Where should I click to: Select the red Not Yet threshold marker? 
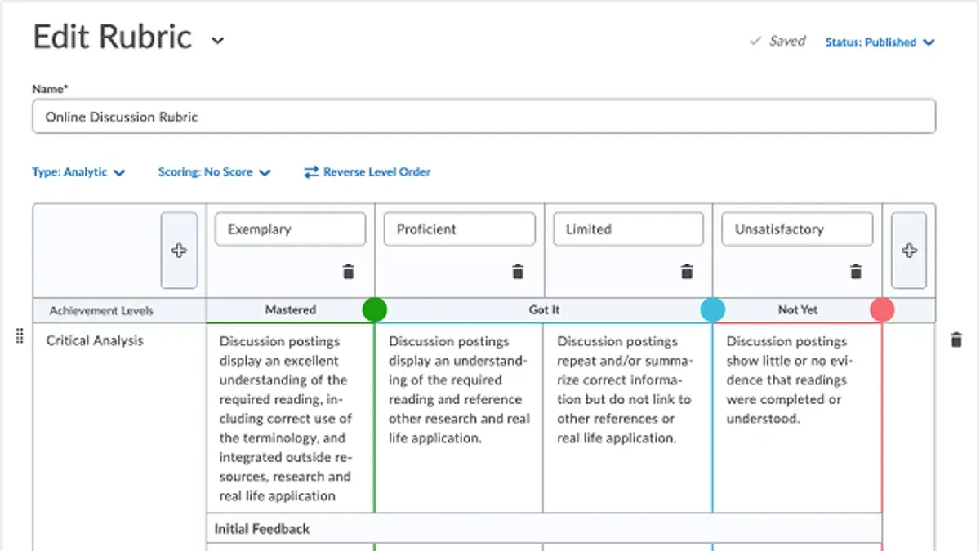pos(882,310)
